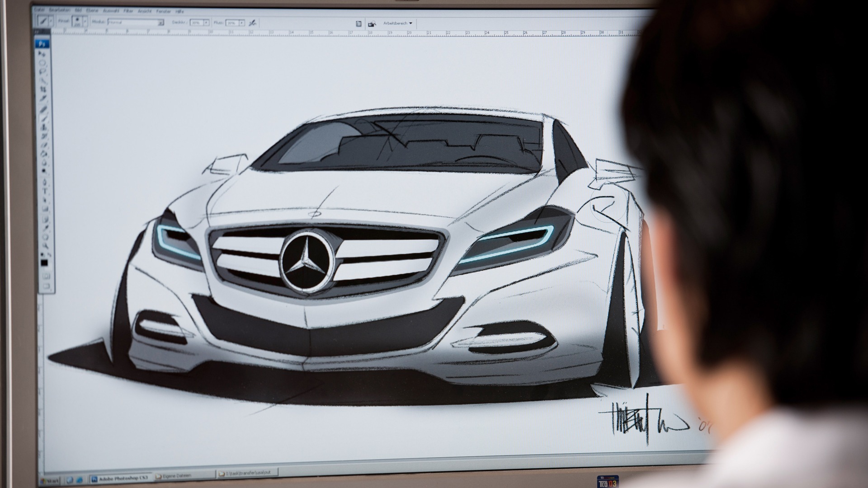
Task: Select the Eyedropper tool
Action: pyautogui.click(x=45, y=228)
